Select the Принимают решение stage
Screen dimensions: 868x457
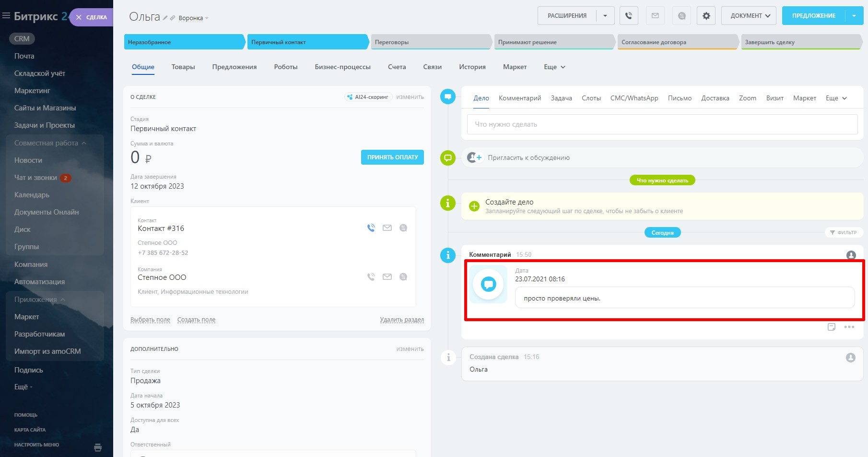(x=554, y=42)
